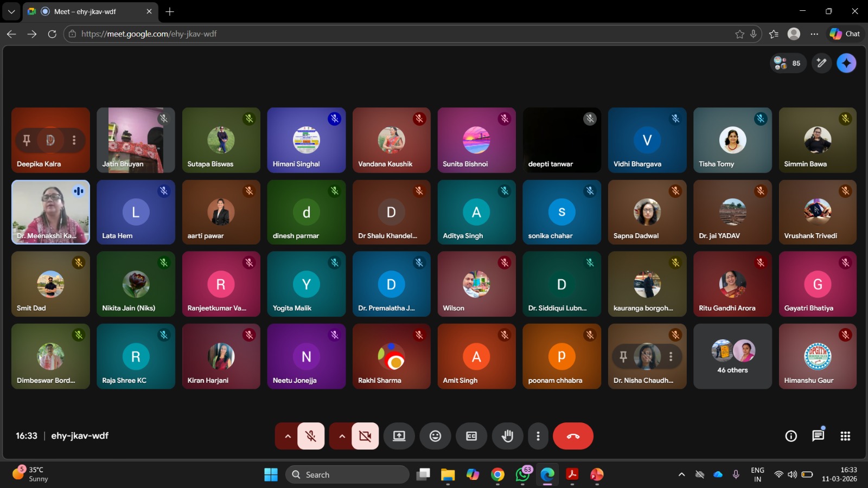Click the Gemini sparkle button
This screenshot has width=868, height=488.
[x=846, y=63]
